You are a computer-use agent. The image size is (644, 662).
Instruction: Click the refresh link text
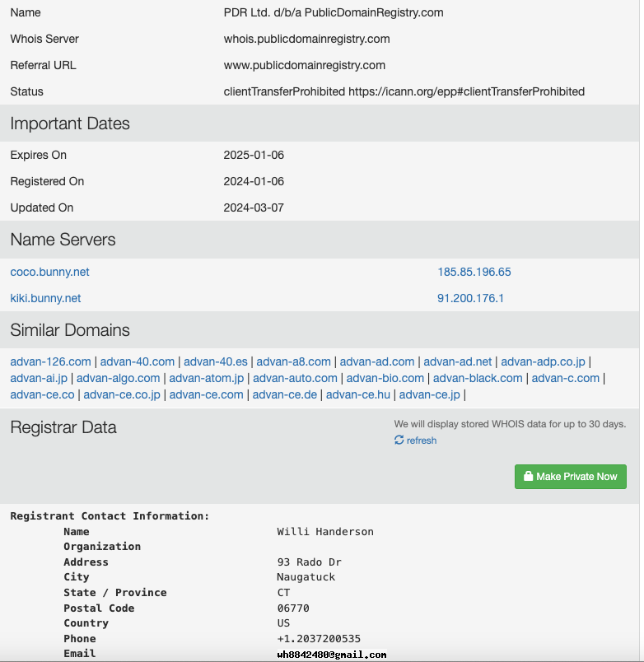pyautogui.click(x=422, y=441)
